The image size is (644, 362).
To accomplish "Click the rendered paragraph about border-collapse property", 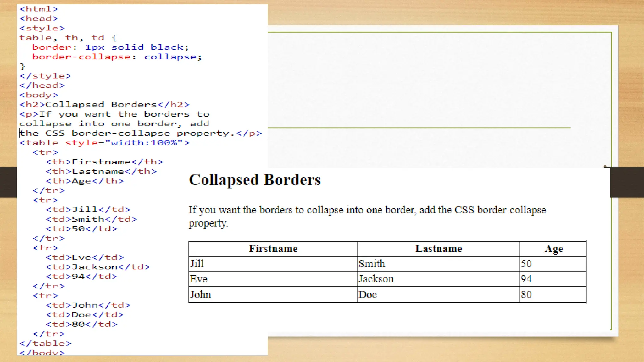I will click(x=367, y=216).
